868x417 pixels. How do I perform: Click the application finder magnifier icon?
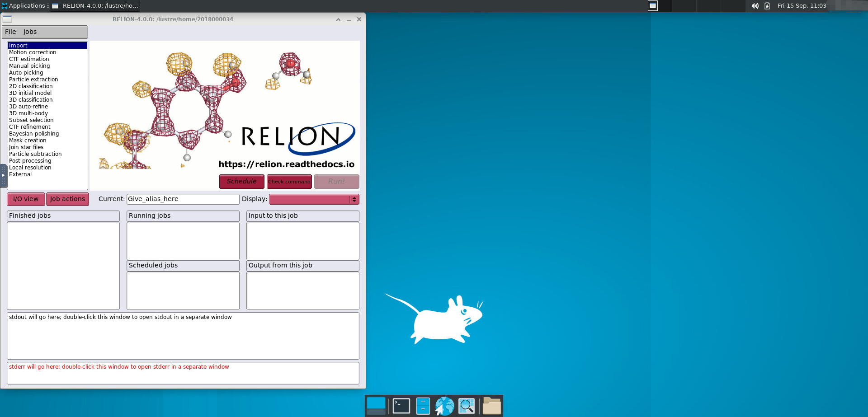pos(467,406)
